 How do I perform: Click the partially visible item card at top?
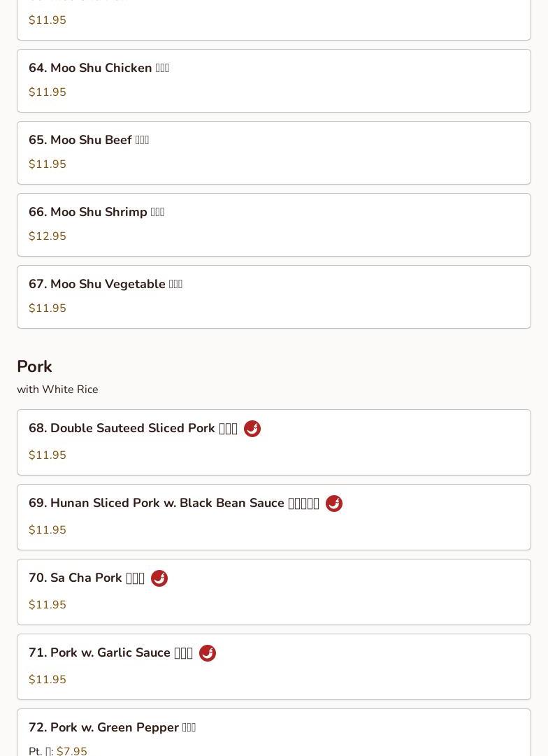(x=274, y=20)
